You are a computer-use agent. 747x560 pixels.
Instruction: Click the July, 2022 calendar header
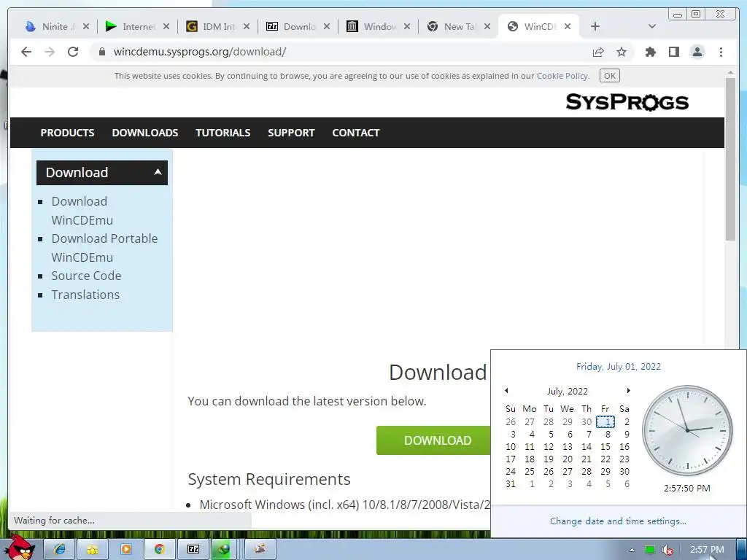[568, 391]
